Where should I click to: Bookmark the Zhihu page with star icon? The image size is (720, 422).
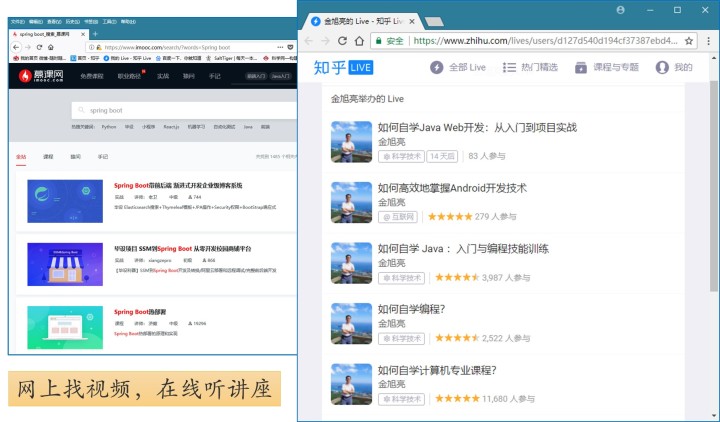point(689,41)
